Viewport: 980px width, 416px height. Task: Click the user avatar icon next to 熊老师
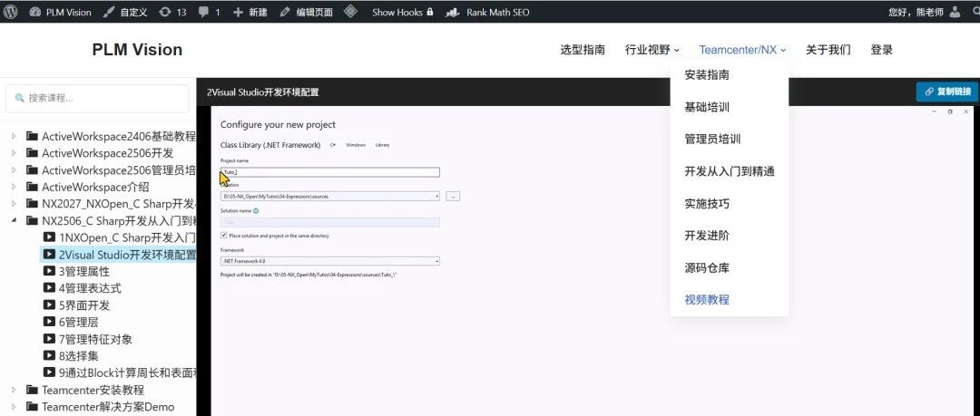tap(955, 13)
